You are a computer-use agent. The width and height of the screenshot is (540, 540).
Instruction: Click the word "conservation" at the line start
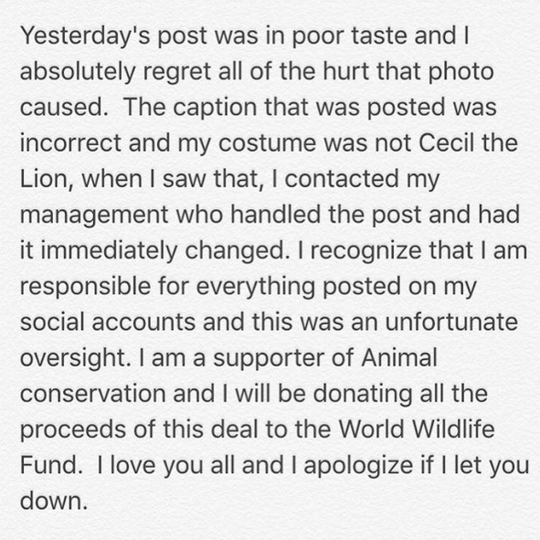point(93,395)
